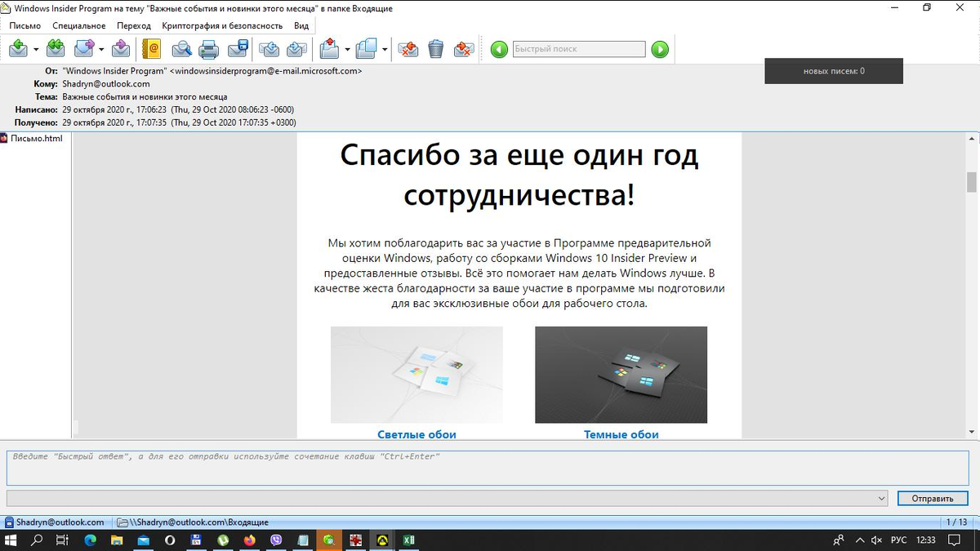Image resolution: width=980 pixels, height=551 pixels.
Task: Go to the next message via the toolbar
Action: click(297, 49)
